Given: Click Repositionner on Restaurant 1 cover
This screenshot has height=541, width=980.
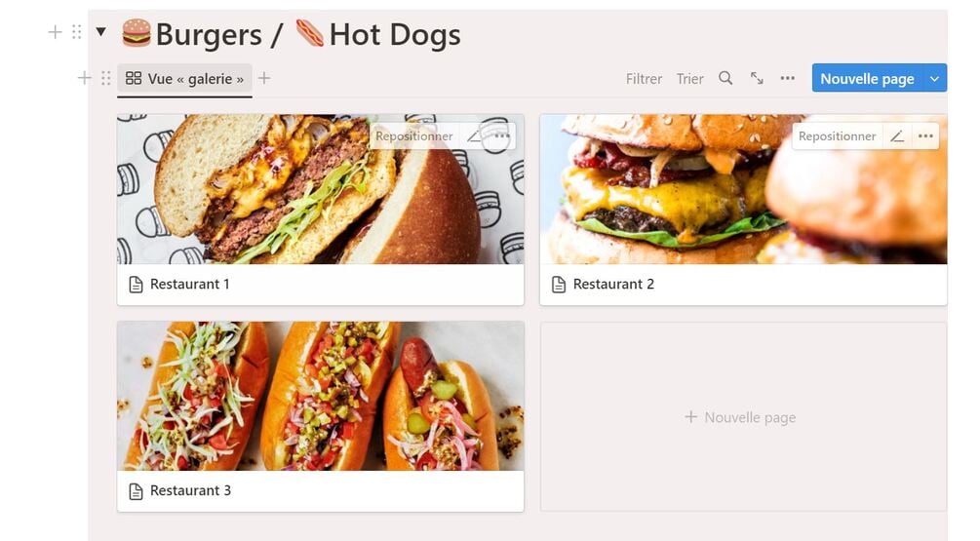Looking at the screenshot, I should (x=413, y=136).
